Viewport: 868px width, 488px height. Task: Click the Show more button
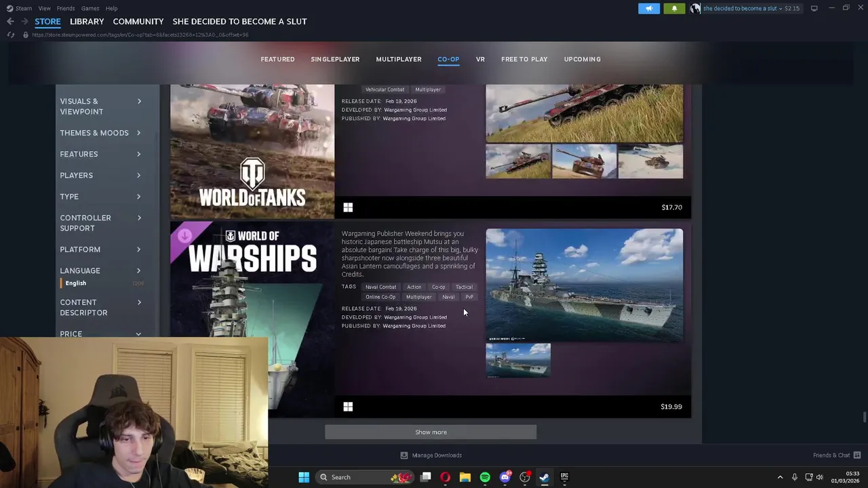pyautogui.click(x=431, y=432)
